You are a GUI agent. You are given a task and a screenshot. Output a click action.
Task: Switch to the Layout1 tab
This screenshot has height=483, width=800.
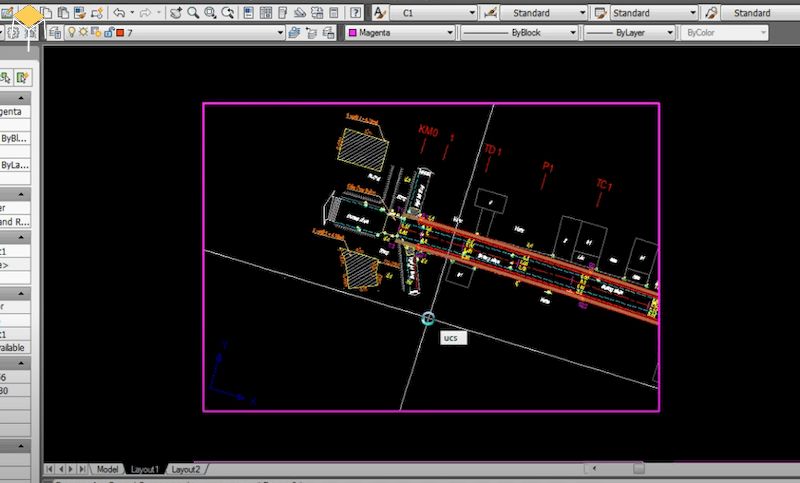coord(144,469)
